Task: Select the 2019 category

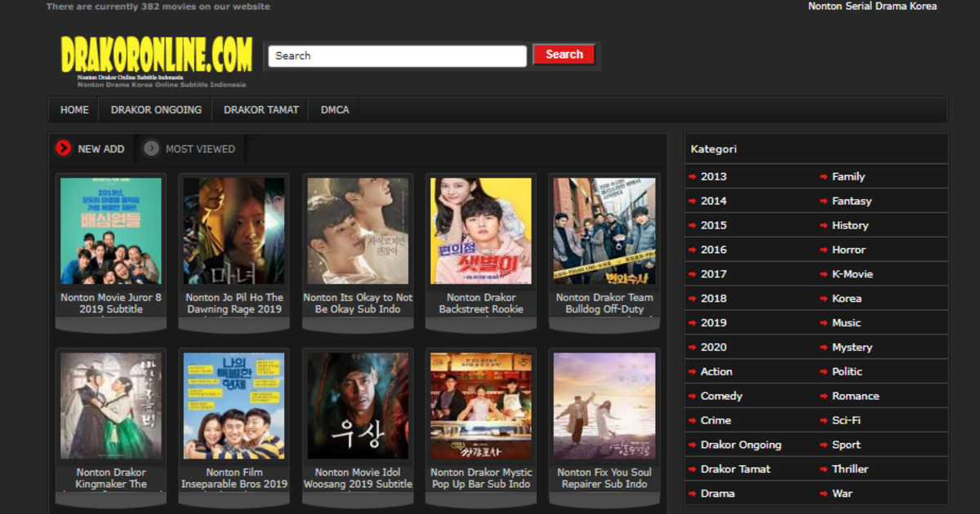Action: click(713, 323)
